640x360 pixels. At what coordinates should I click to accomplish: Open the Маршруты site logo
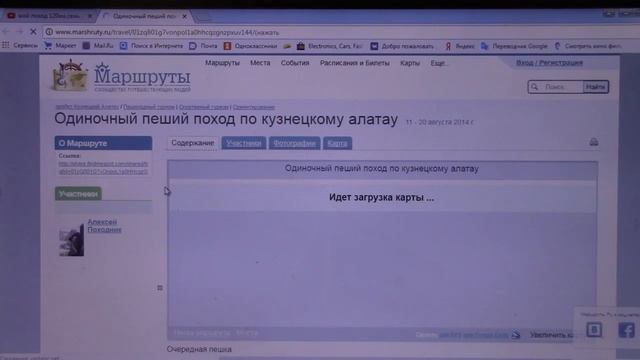[x=121, y=76]
